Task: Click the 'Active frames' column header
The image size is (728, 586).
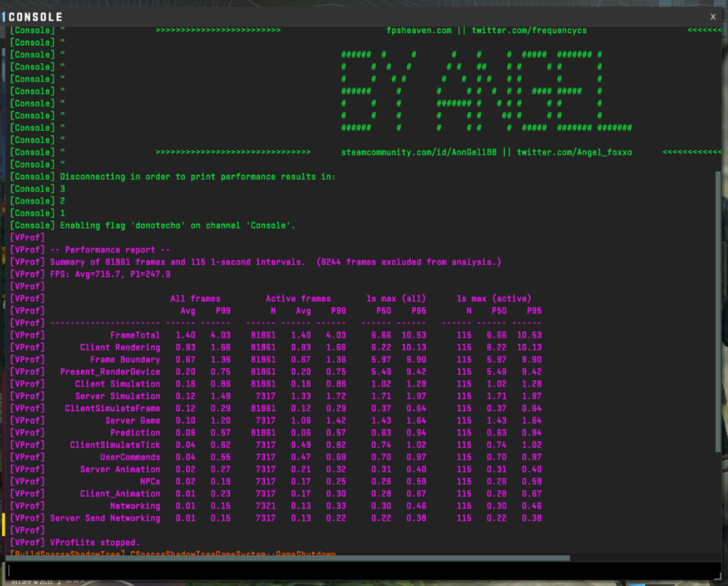Action: [x=298, y=299]
